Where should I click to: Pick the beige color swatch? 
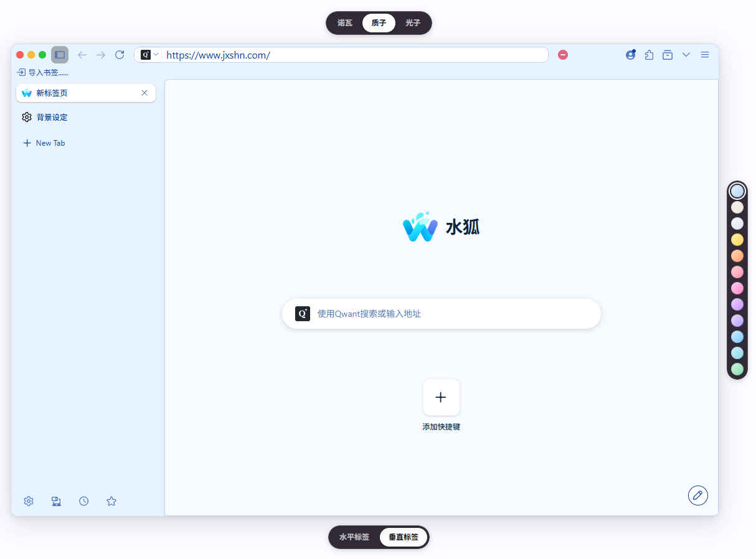click(737, 207)
